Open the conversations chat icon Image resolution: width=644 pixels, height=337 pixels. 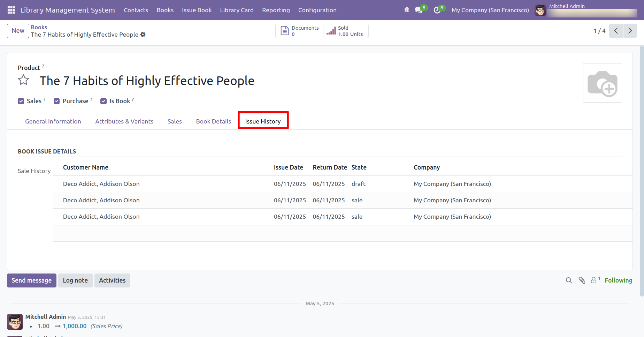point(419,10)
